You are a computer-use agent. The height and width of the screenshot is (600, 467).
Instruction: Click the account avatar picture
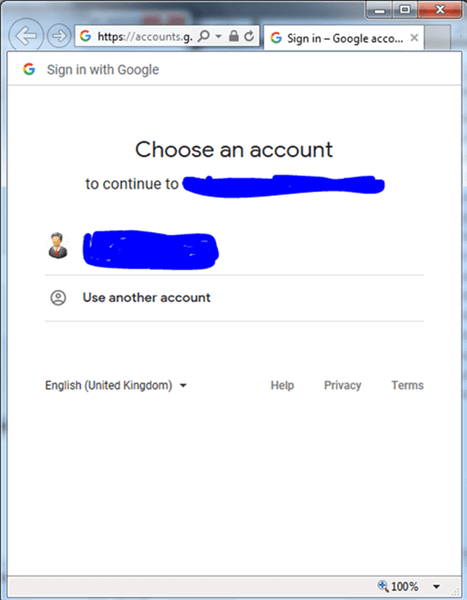click(58, 245)
